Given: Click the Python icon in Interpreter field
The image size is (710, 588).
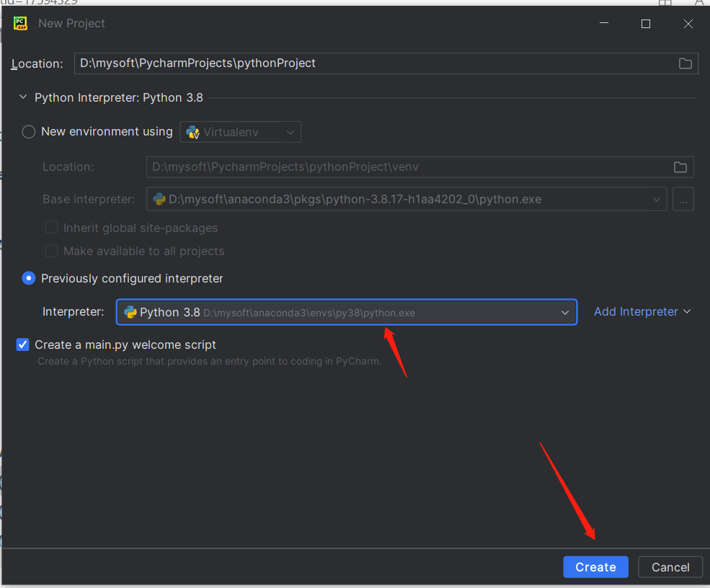Looking at the screenshot, I should click(x=130, y=312).
